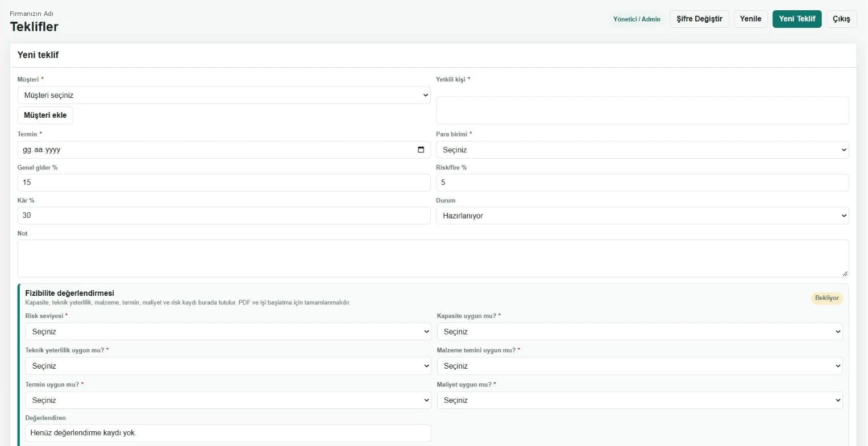
Task: Open the Müşteri seçiniz dropdown
Action: tap(224, 95)
